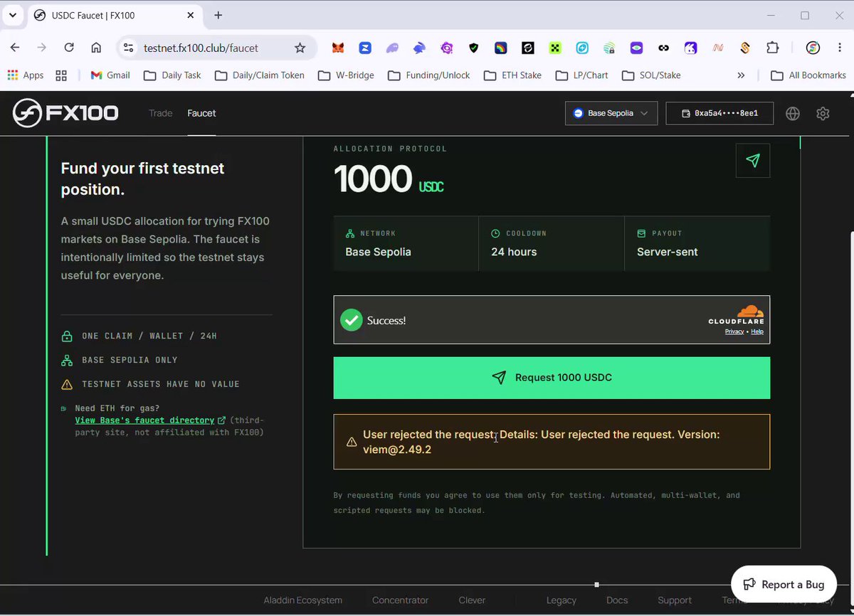Click the FX100 logo
This screenshot has width=854, height=616.
click(x=65, y=113)
